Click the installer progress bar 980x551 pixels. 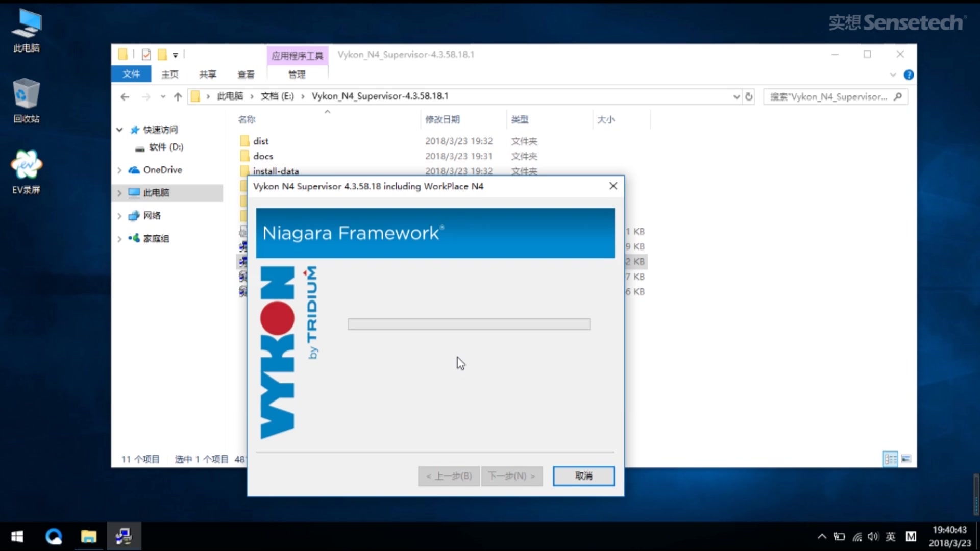tap(469, 324)
